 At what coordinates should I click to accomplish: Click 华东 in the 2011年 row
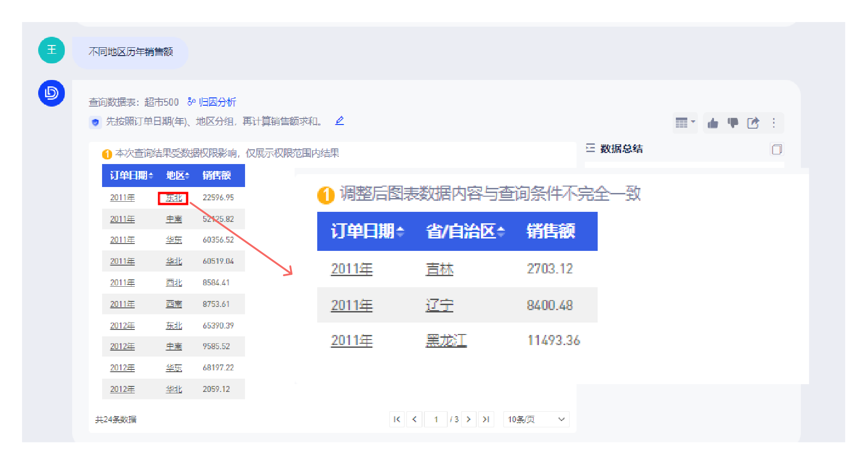pyautogui.click(x=174, y=240)
